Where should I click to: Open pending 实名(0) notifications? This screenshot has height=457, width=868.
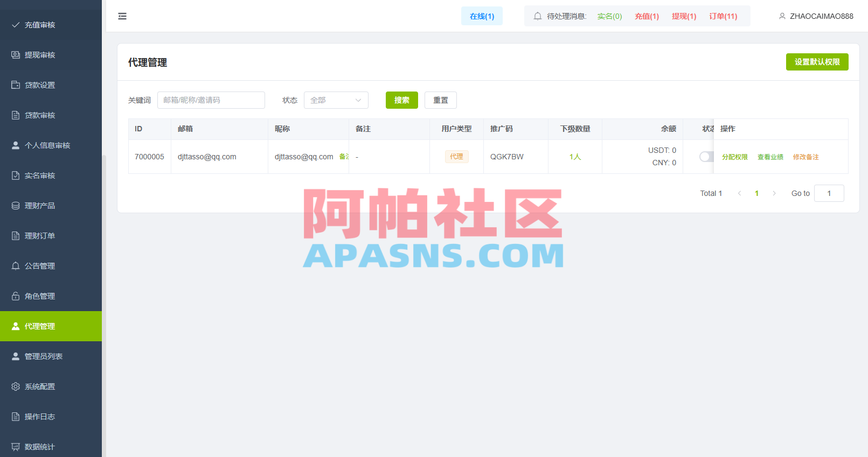coord(609,16)
